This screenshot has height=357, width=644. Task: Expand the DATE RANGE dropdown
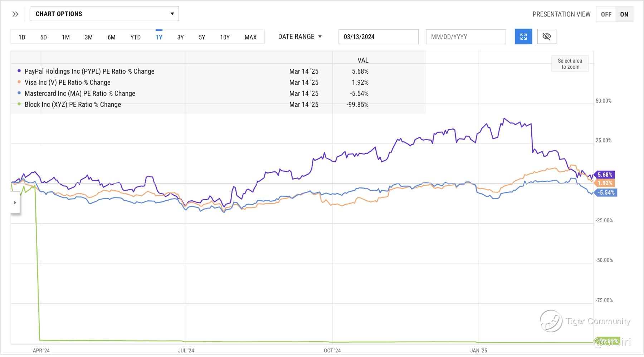point(300,36)
